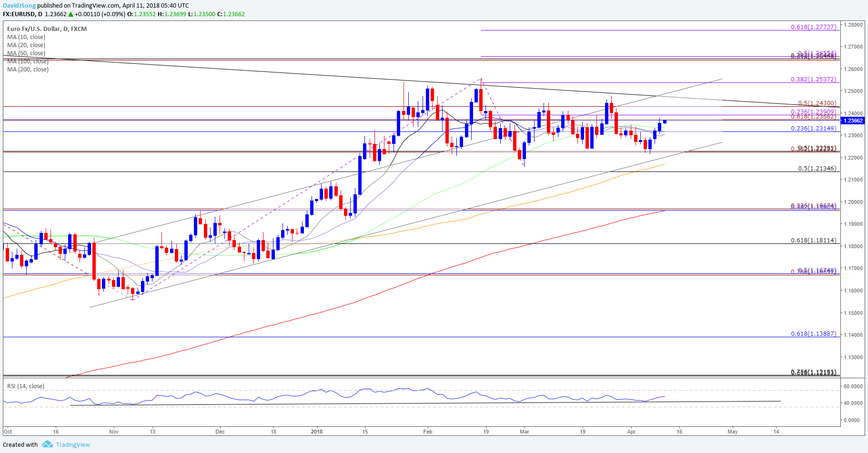Click the 1.19000 price axis label

click(x=852, y=224)
